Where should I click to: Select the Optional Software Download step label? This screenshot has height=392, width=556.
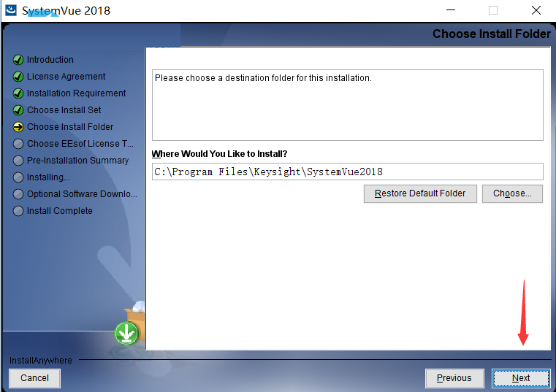point(82,194)
